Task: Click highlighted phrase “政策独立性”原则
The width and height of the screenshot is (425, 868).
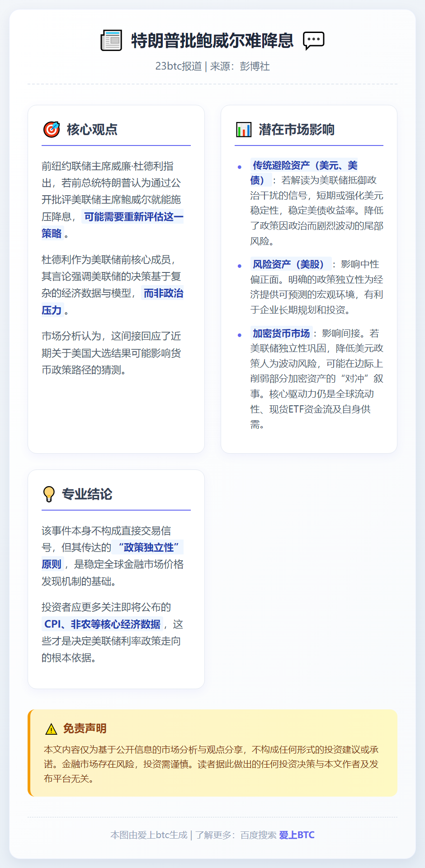Action: (113, 556)
